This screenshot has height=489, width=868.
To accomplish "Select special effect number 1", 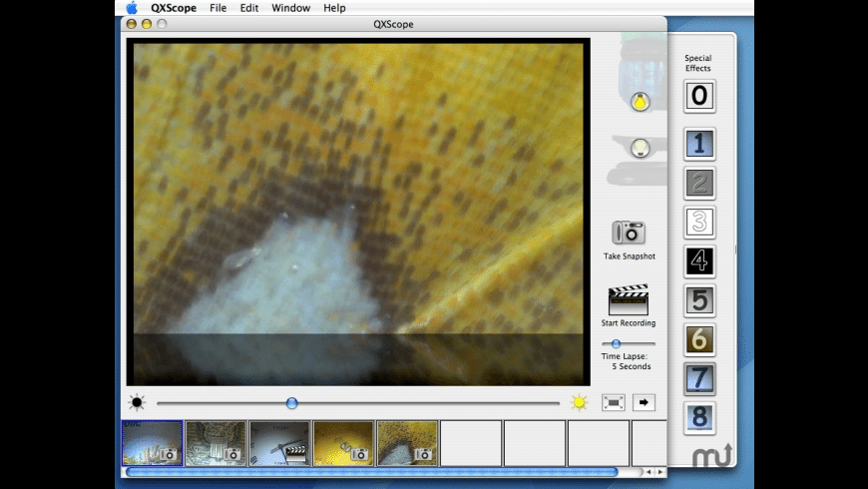I will [x=699, y=145].
